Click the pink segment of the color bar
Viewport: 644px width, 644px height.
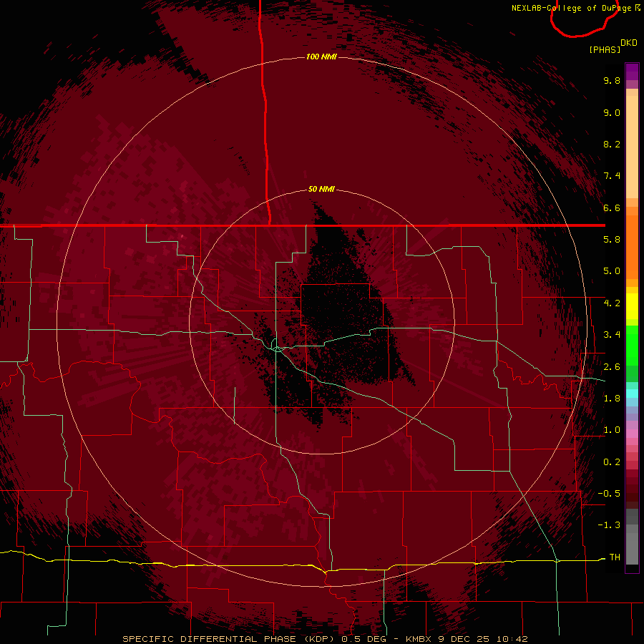(x=632, y=434)
